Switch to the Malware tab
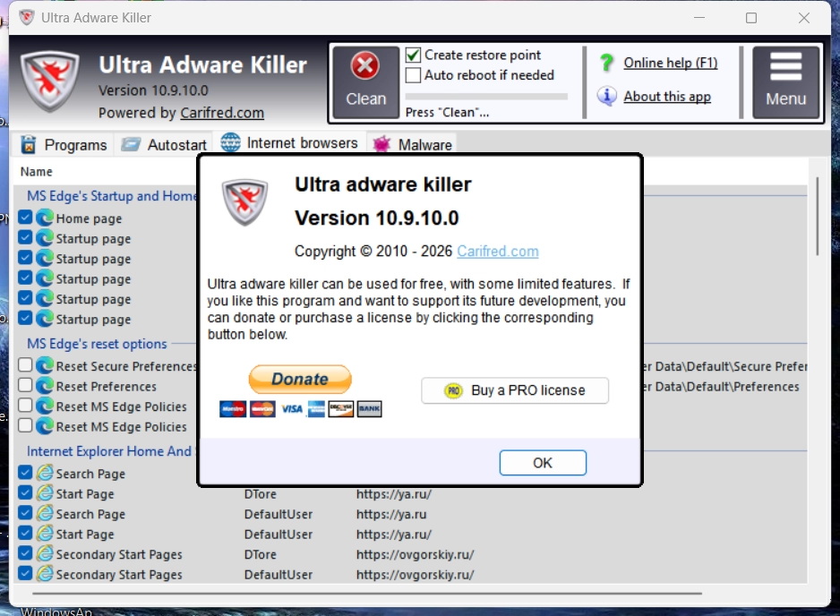 (413, 145)
